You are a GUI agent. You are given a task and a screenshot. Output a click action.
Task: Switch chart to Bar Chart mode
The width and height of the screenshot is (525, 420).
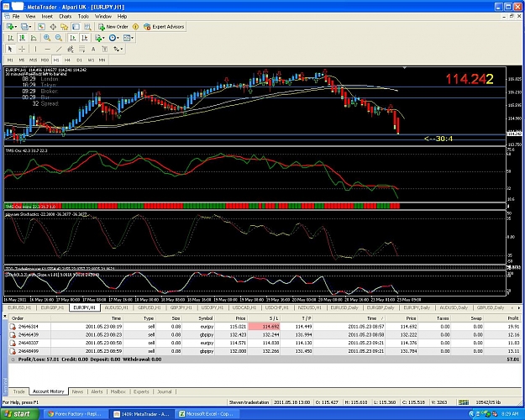(11, 38)
